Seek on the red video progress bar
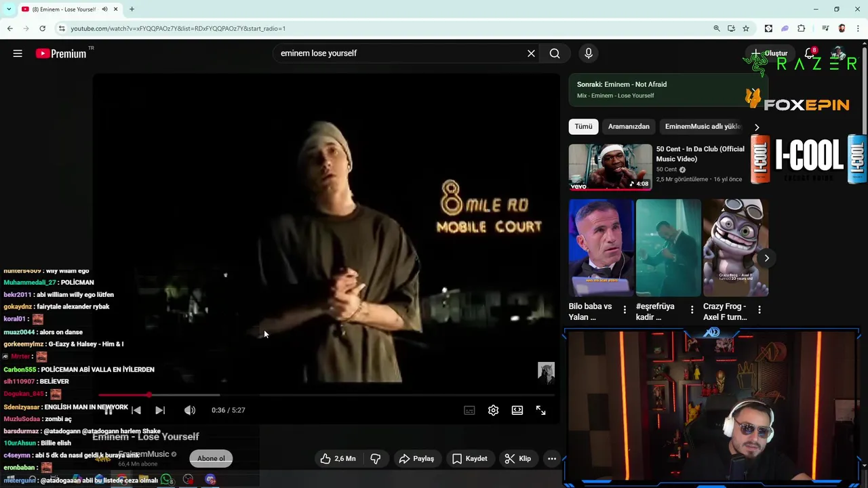The image size is (868, 488). [327, 394]
